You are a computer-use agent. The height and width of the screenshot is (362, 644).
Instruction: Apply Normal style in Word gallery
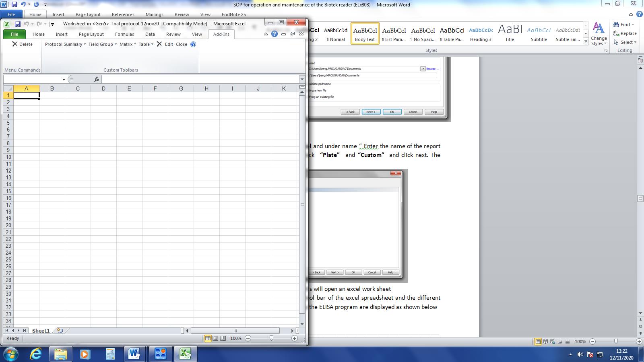(336, 33)
